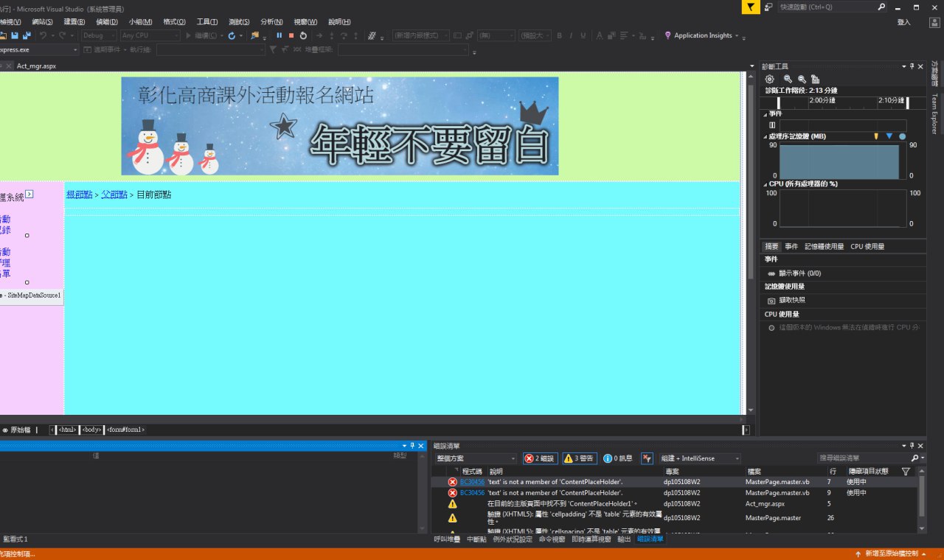Open diagnostic tools settings gear
Viewport: 944px width, 560px height.
pos(770,79)
